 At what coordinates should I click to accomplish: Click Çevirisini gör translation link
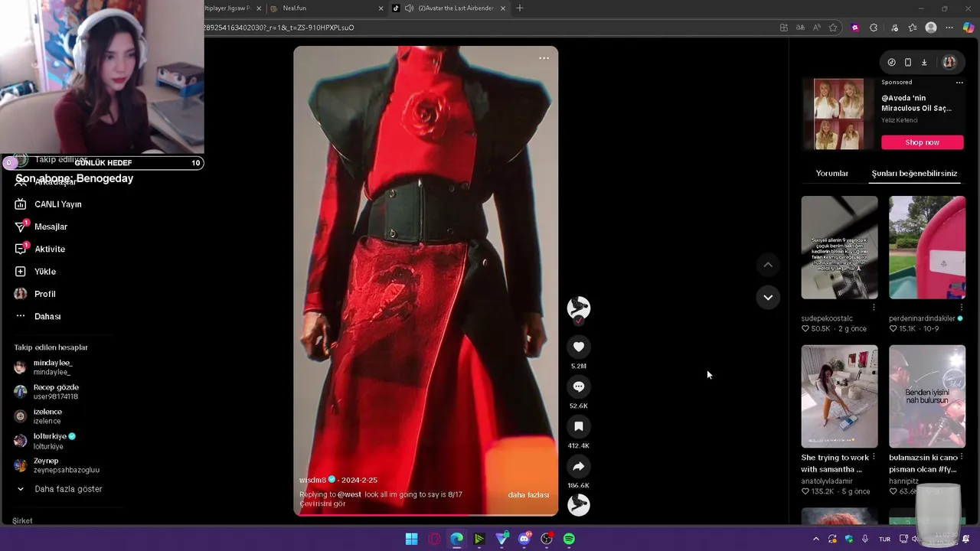point(322,504)
